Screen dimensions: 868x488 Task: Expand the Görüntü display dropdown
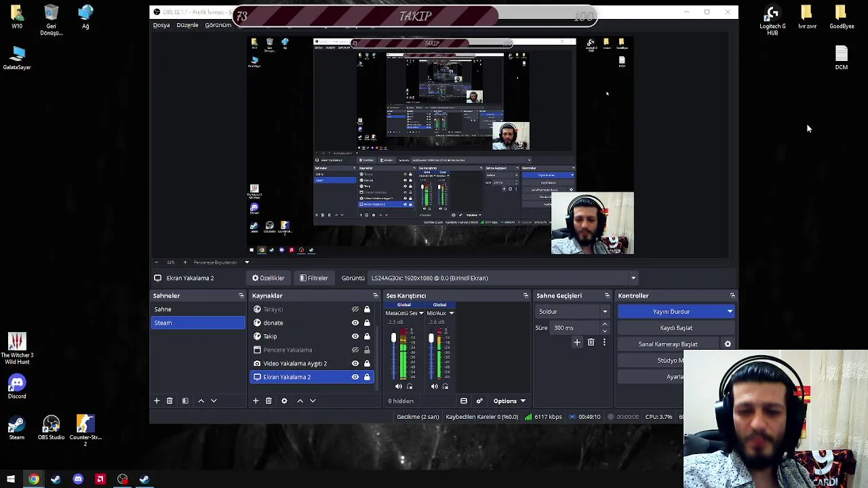click(x=633, y=278)
